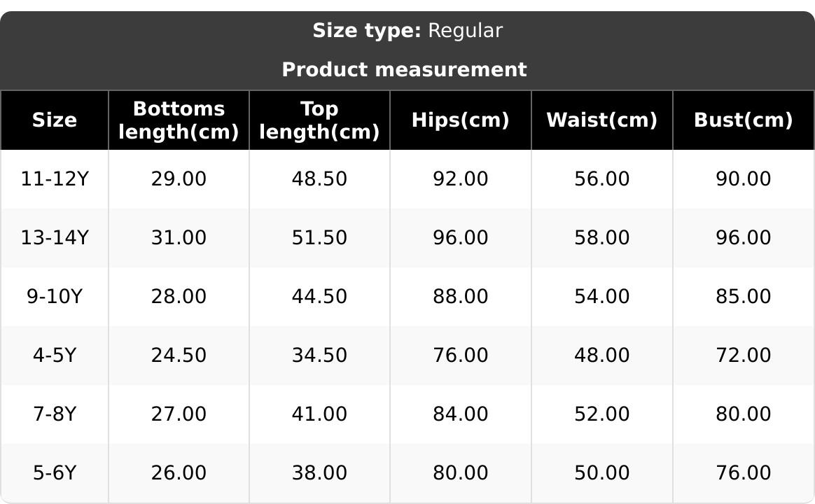Select the 9-10Y size cell

tap(55, 297)
